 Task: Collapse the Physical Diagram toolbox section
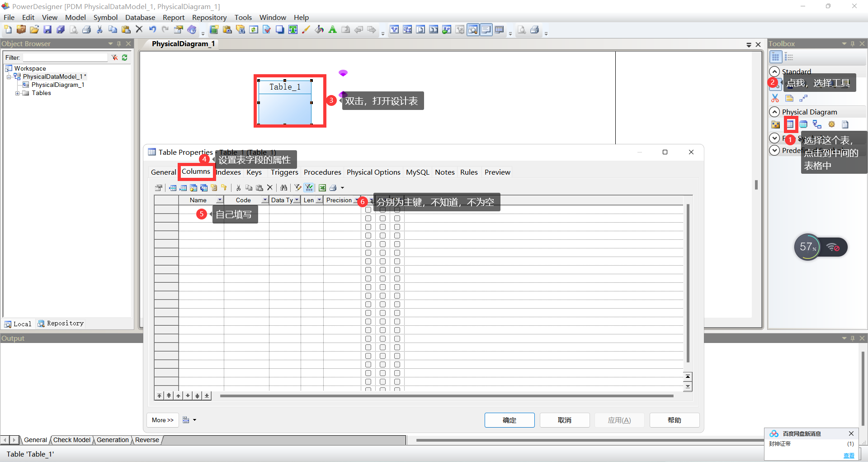(x=774, y=112)
